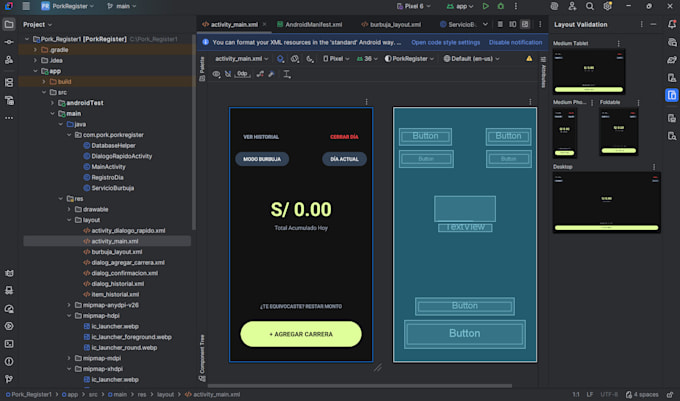
Task: Open the Commit tool window icon
Action: coord(9,42)
